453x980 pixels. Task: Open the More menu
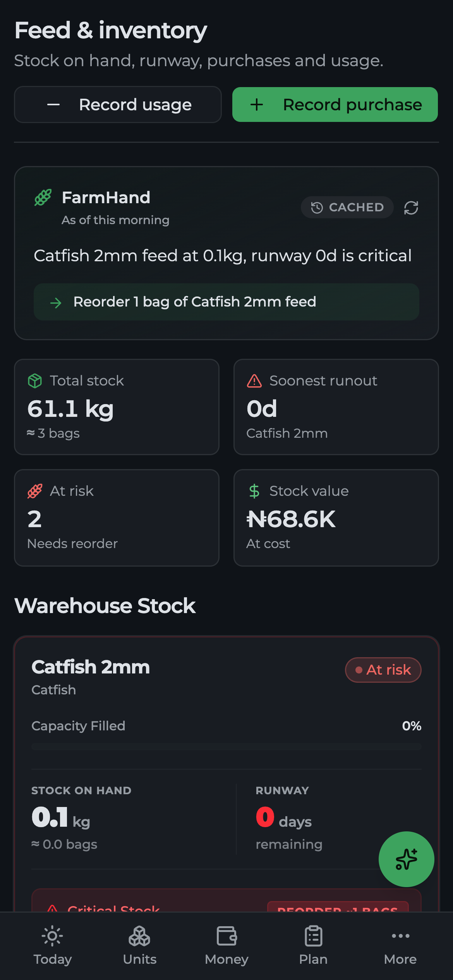click(x=400, y=946)
